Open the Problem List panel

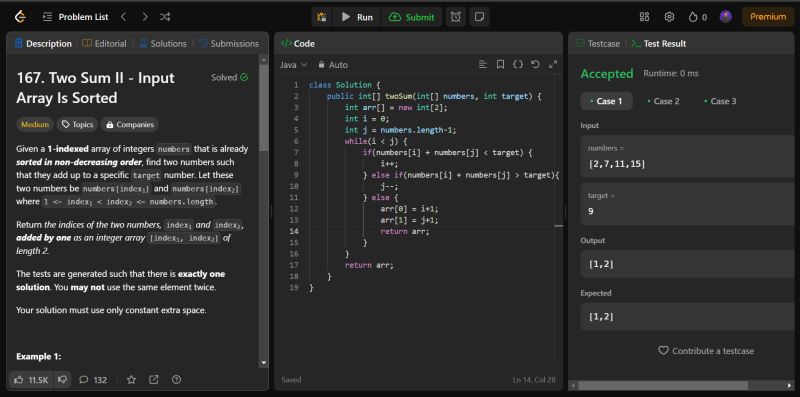(76, 17)
